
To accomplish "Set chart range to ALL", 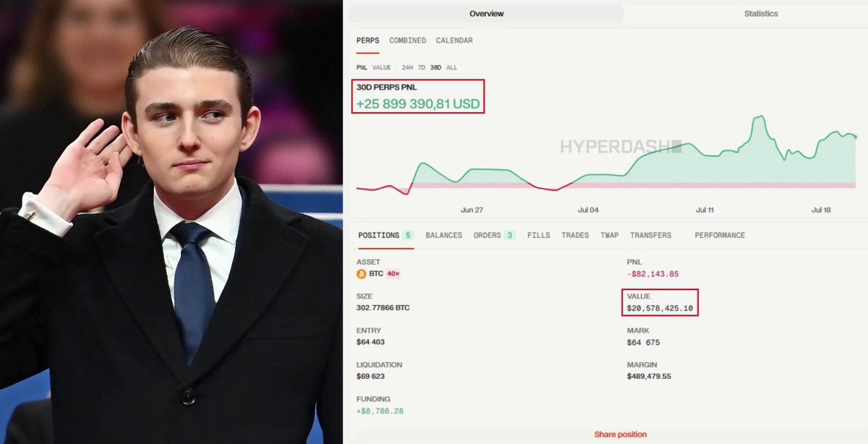I will pyautogui.click(x=451, y=67).
